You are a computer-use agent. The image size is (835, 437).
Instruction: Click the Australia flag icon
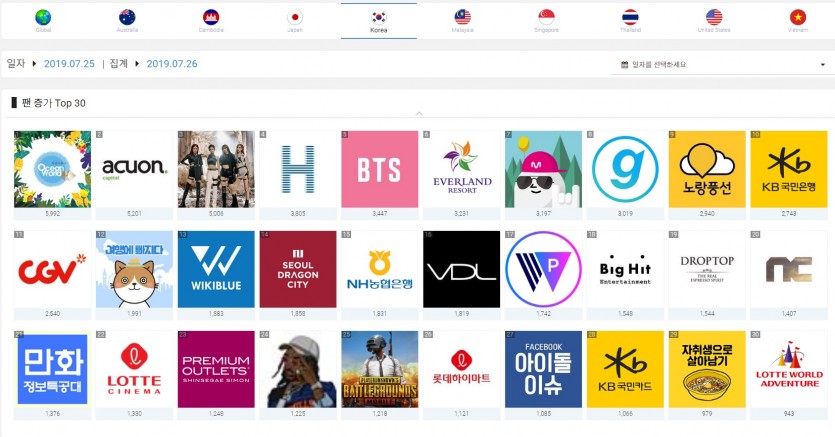(127, 18)
